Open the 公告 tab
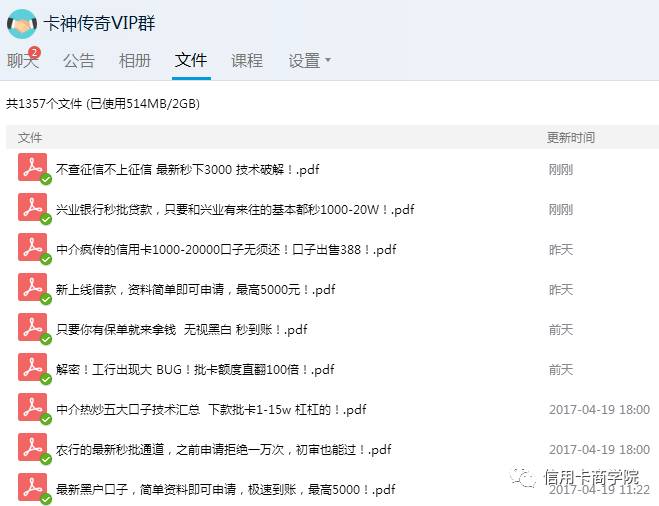This screenshot has height=506, width=659. click(79, 61)
